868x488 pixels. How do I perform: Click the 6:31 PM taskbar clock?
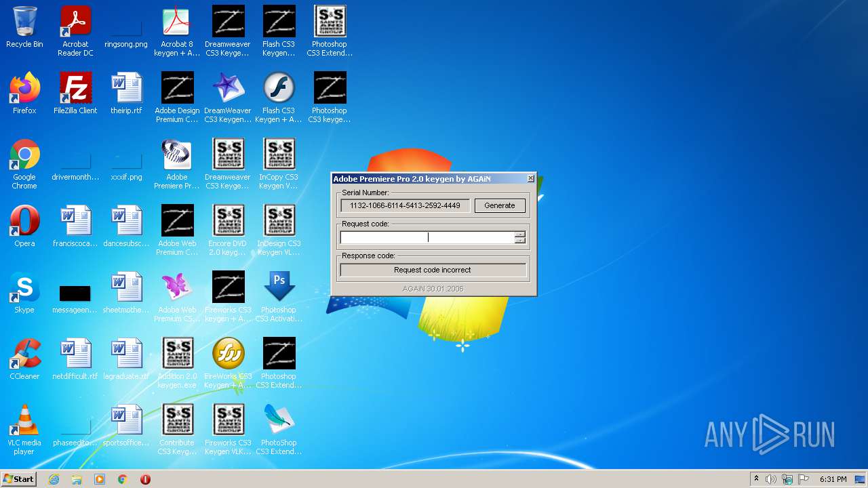833,479
